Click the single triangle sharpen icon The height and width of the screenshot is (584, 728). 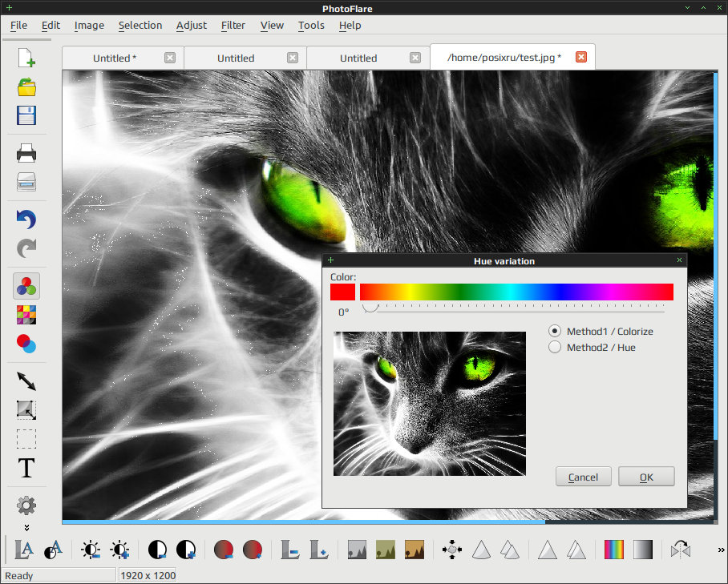548,550
